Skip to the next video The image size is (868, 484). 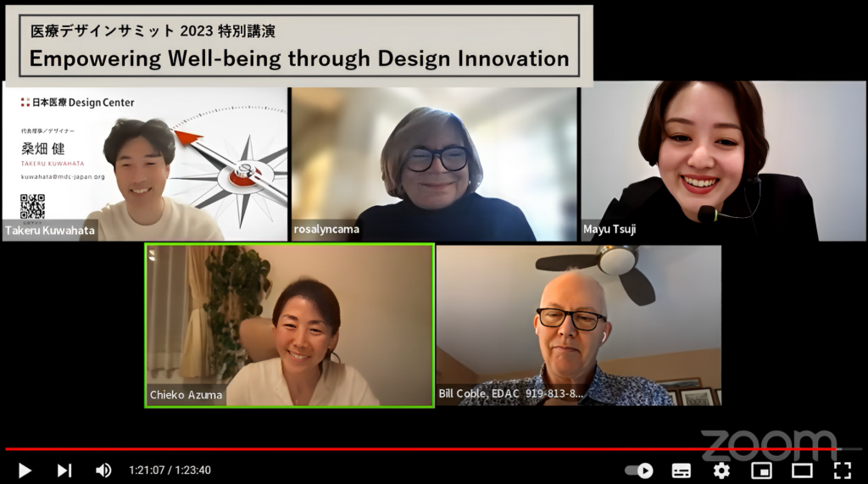point(64,470)
